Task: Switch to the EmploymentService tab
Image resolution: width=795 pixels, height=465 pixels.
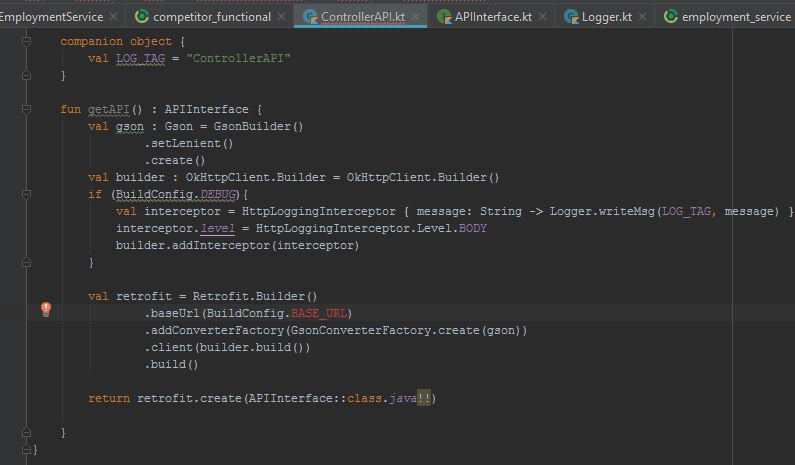Action: click(51, 17)
